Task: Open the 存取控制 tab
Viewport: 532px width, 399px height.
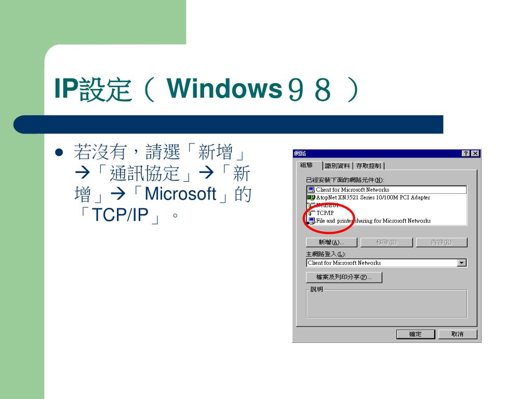Action: (368, 166)
